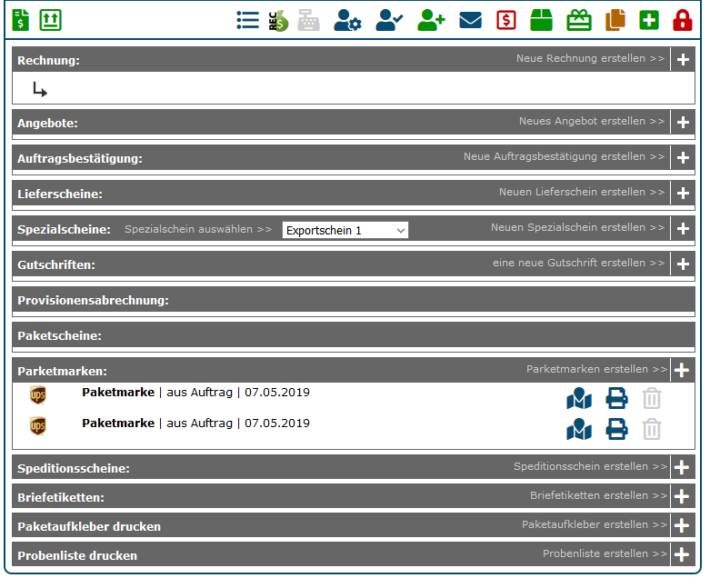Print the first Paketmarke
Viewport: 710px width, 588px height.
(617, 398)
